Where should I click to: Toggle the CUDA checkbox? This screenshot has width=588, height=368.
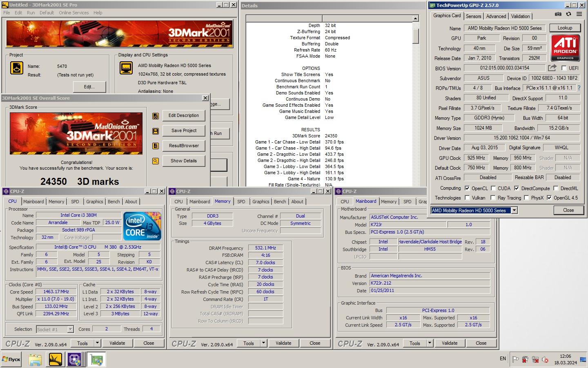pyautogui.click(x=493, y=188)
